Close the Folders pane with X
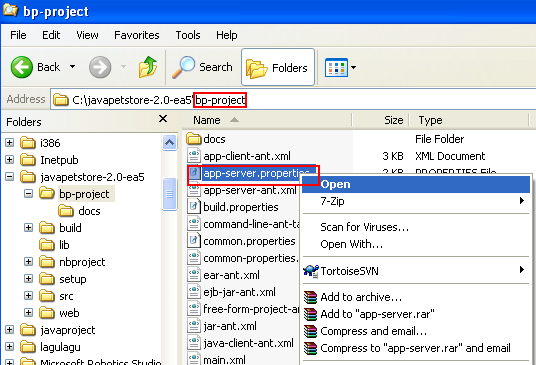The image size is (536, 365). [x=163, y=119]
